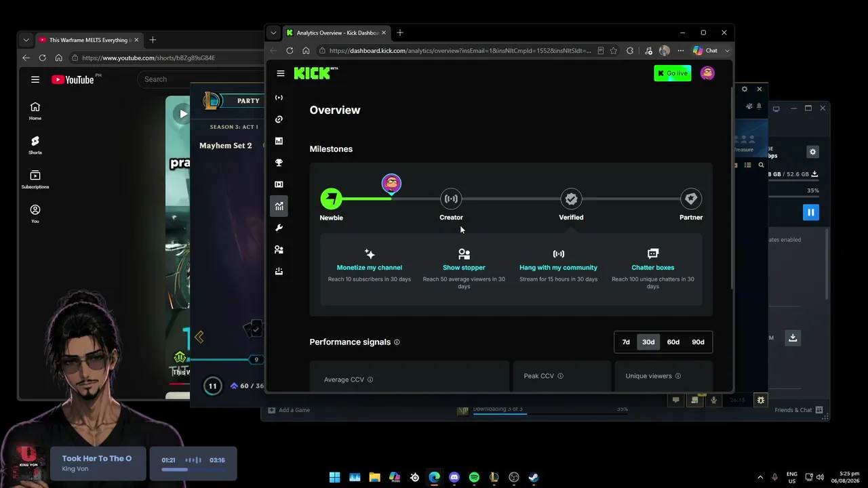Open Spotify from the taskbar
This screenshot has height=488, width=868.
(474, 477)
